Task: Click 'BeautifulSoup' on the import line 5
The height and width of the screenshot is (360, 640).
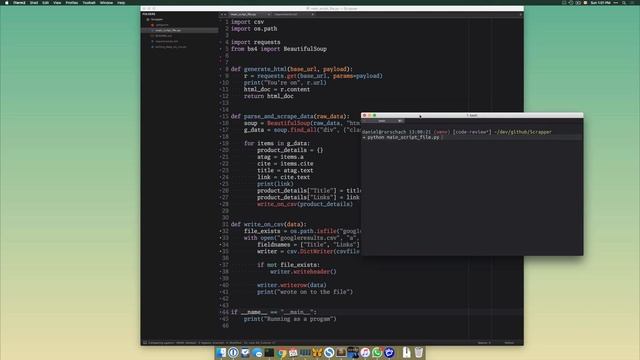Action: (x=305, y=49)
